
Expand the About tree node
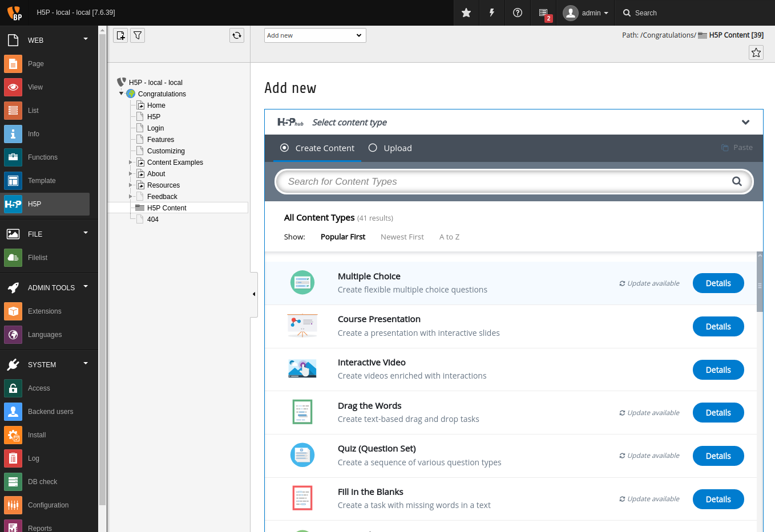(130, 174)
